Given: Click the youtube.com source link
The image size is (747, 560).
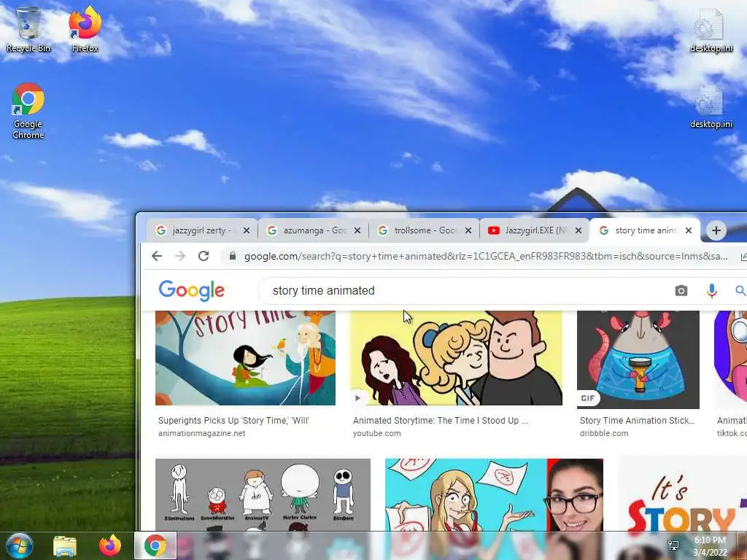Looking at the screenshot, I should point(377,433).
